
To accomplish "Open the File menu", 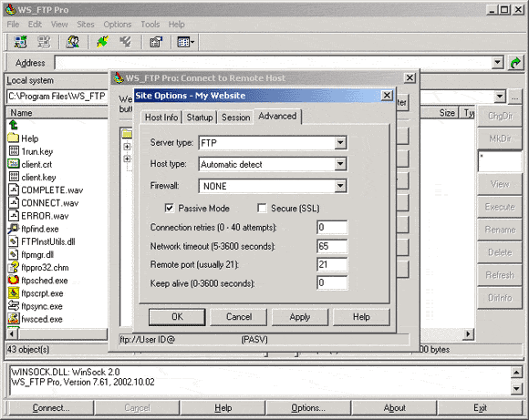I will (13, 25).
